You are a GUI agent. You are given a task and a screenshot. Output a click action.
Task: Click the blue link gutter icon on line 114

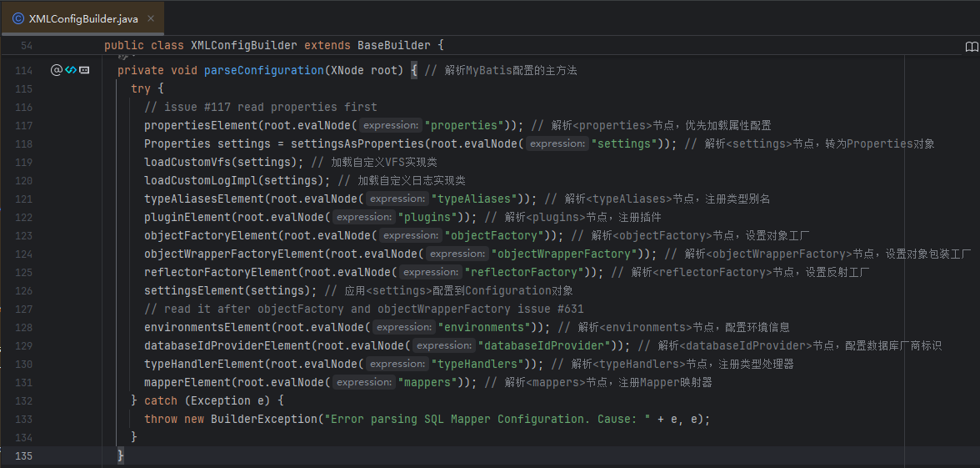[x=71, y=70]
